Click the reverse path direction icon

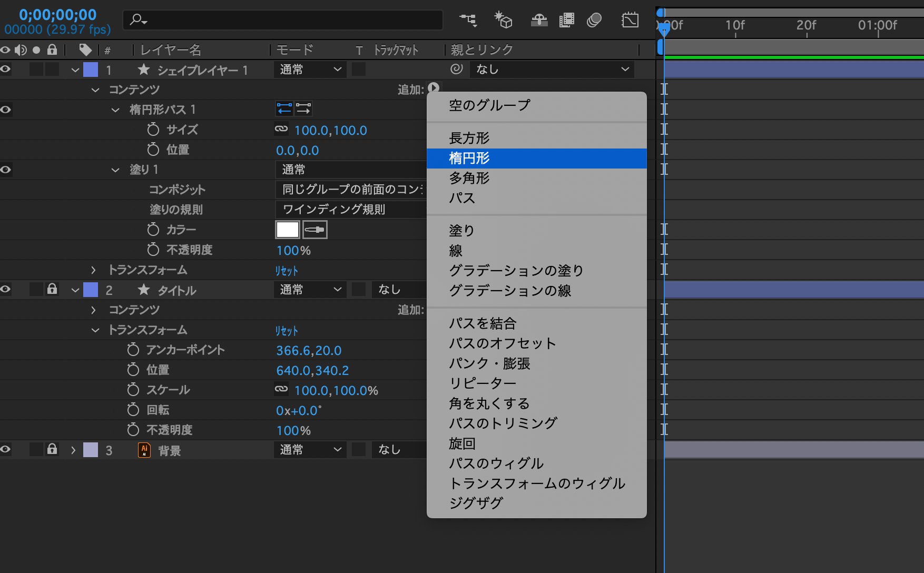pyautogui.click(x=303, y=108)
